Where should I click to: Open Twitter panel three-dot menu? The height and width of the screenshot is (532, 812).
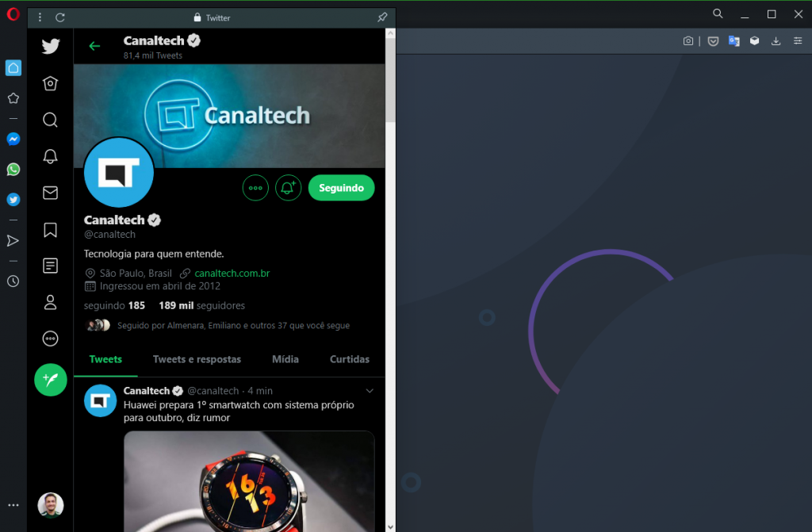pyautogui.click(x=40, y=17)
